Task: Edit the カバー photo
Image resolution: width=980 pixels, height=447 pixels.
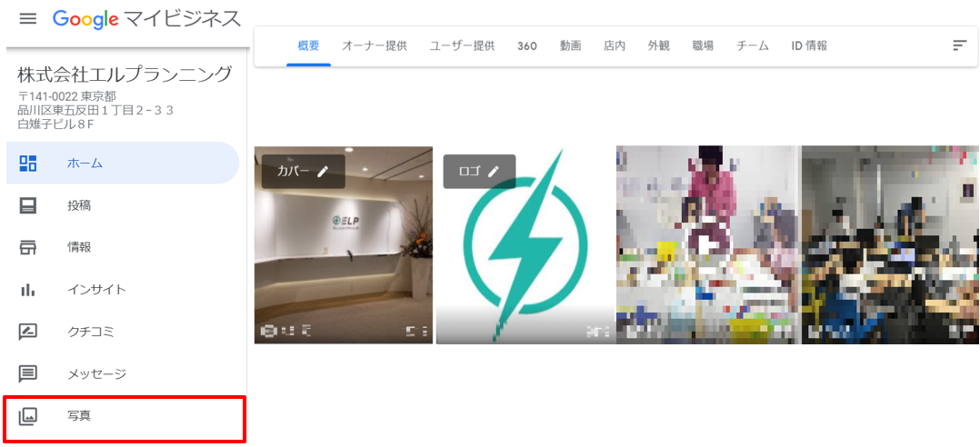Action: point(303,172)
